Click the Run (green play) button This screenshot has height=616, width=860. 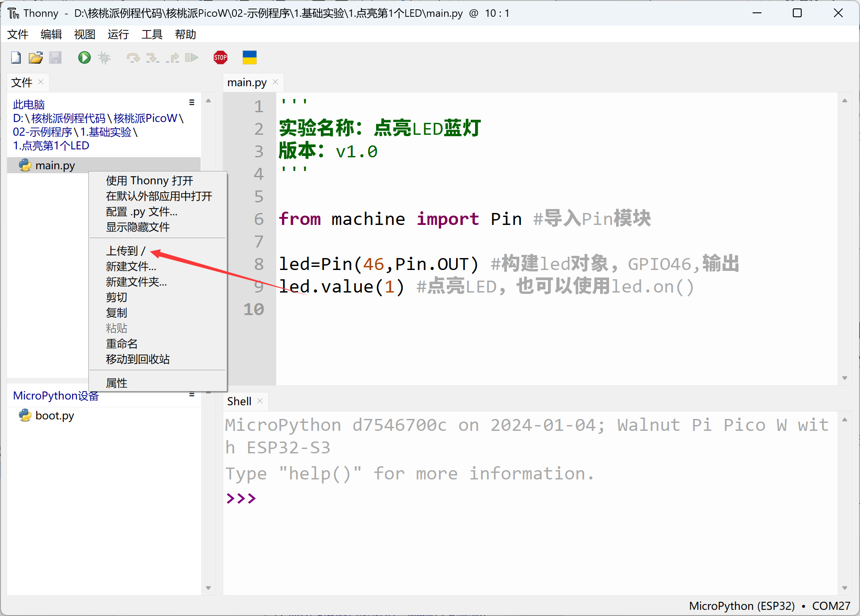click(x=84, y=59)
